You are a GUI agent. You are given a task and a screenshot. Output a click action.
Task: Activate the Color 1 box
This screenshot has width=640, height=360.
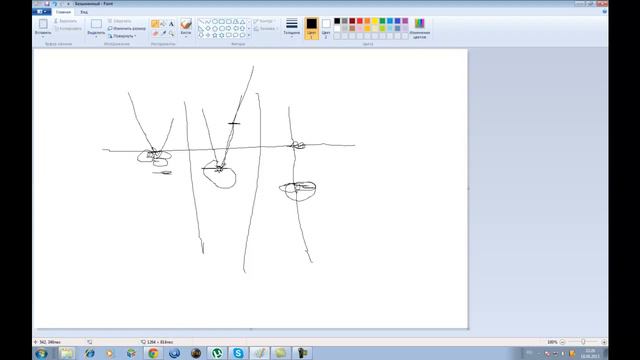click(311, 28)
